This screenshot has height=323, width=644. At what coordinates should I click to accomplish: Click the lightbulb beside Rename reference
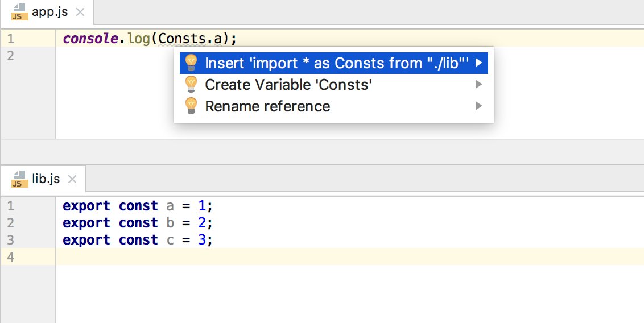[191, 106]
